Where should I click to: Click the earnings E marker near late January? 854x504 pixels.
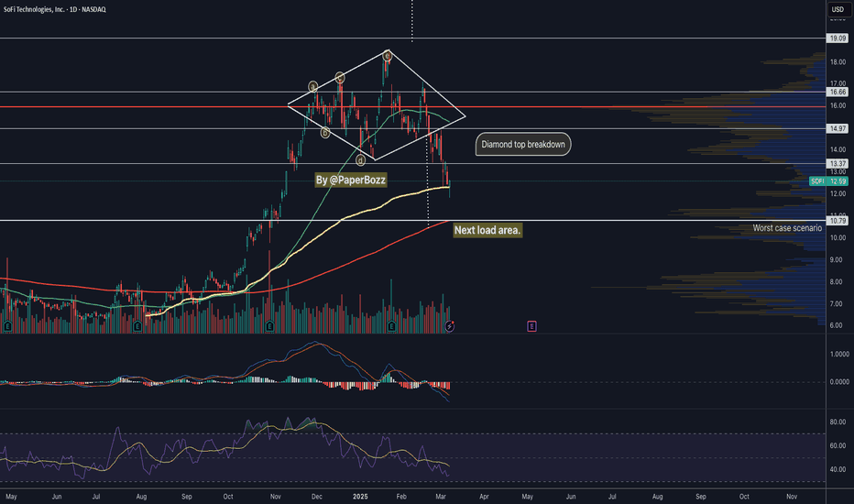point(391,326)
